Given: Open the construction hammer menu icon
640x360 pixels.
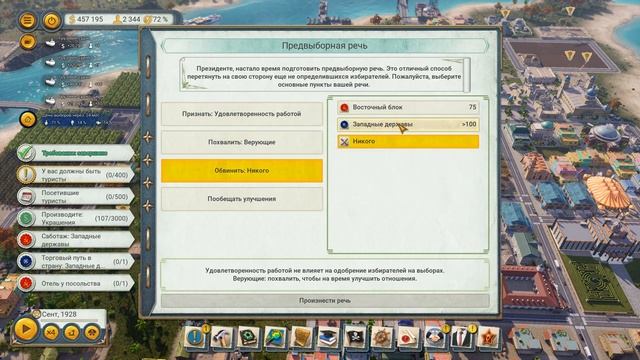Looking at the screenshot, I should tap(222, 338).
